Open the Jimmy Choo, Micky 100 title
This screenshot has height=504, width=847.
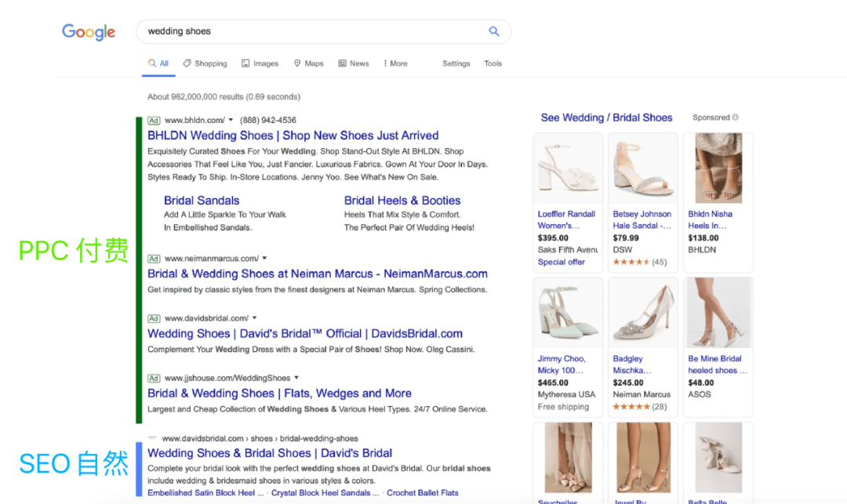tap(562, 364)
